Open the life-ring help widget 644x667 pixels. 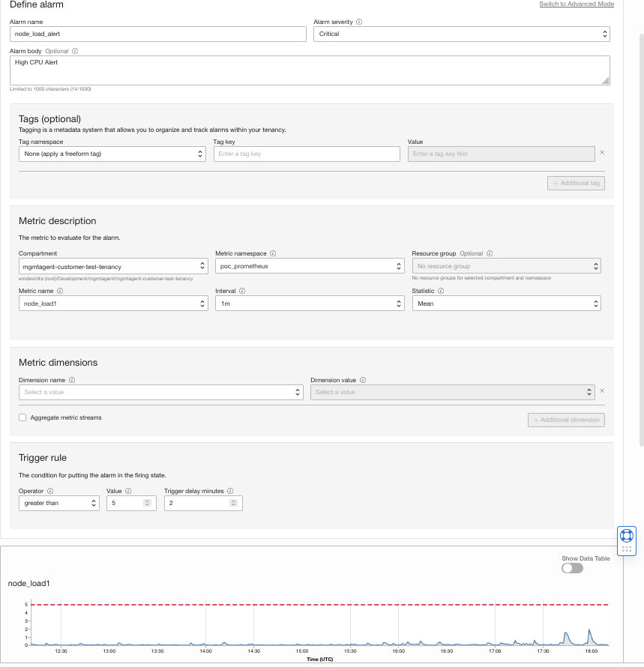click(627, 535)
